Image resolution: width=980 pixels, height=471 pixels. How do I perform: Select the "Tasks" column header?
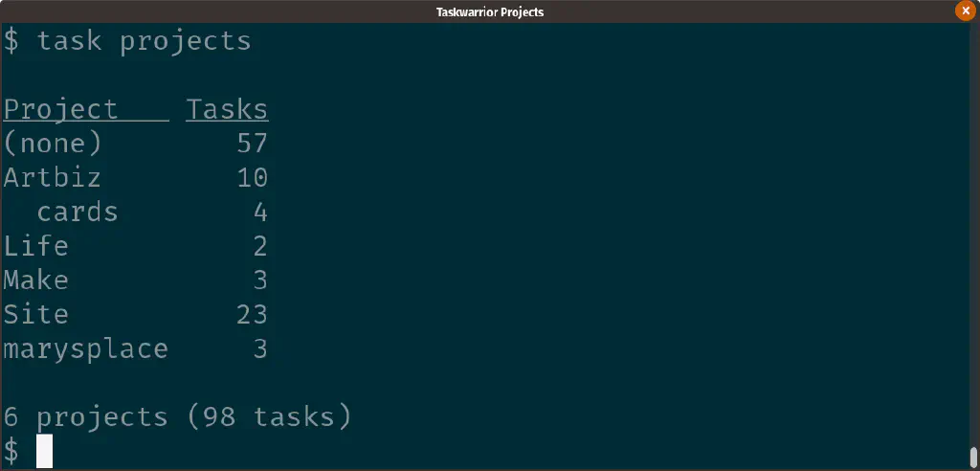[x=227, y=109]
